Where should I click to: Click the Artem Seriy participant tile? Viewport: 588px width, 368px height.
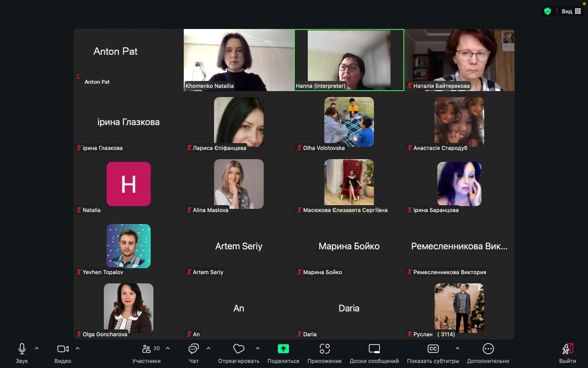click(x=239, y=247)
